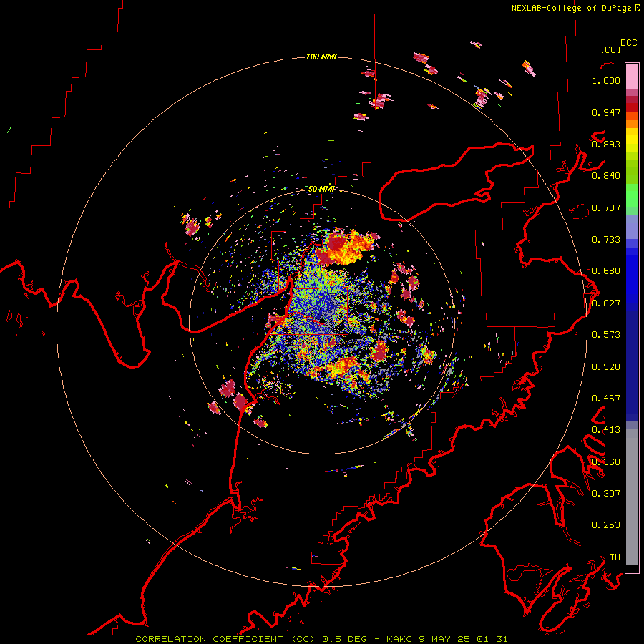Screen dimensions: 644x644
Task: Pick the orange swatch on color bar
Action: tap(632, 124)
